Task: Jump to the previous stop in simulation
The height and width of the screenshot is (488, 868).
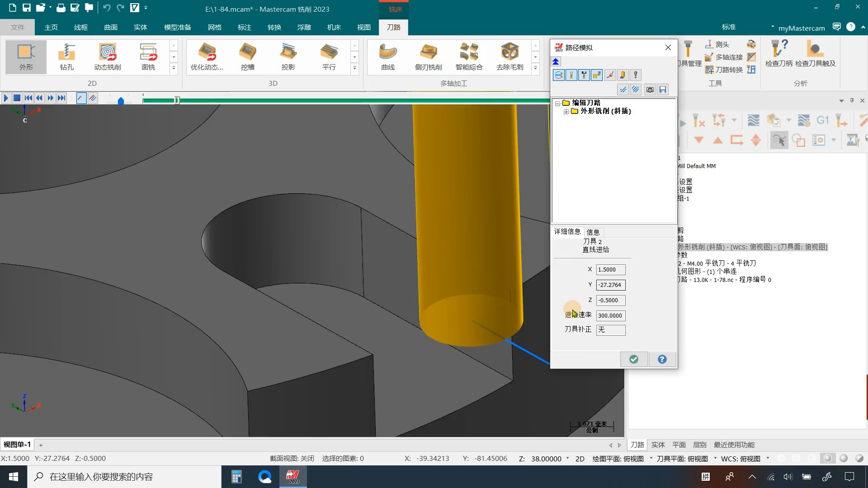Action: pos(28,98)
